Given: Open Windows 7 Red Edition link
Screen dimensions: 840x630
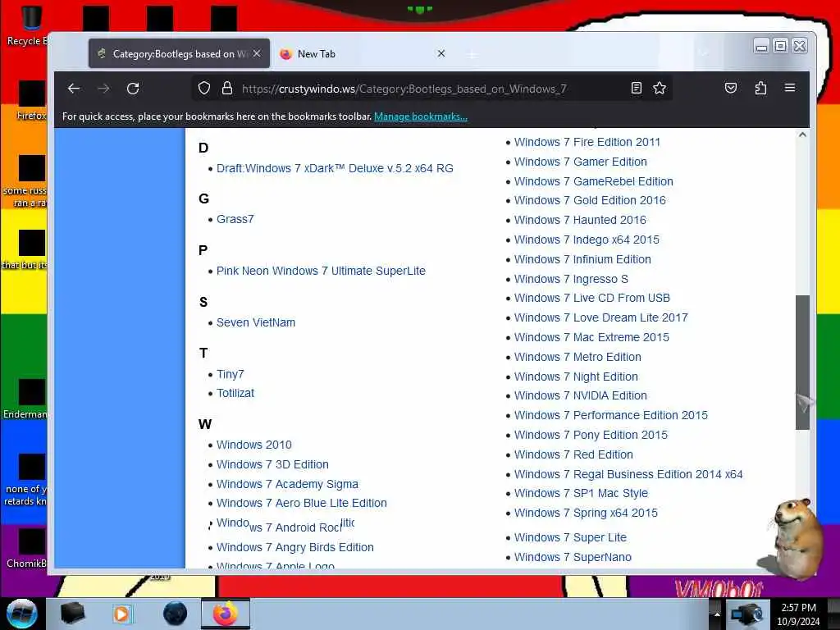Looking at the screenshot, I should pyautogui.click(x=573, y=454).
